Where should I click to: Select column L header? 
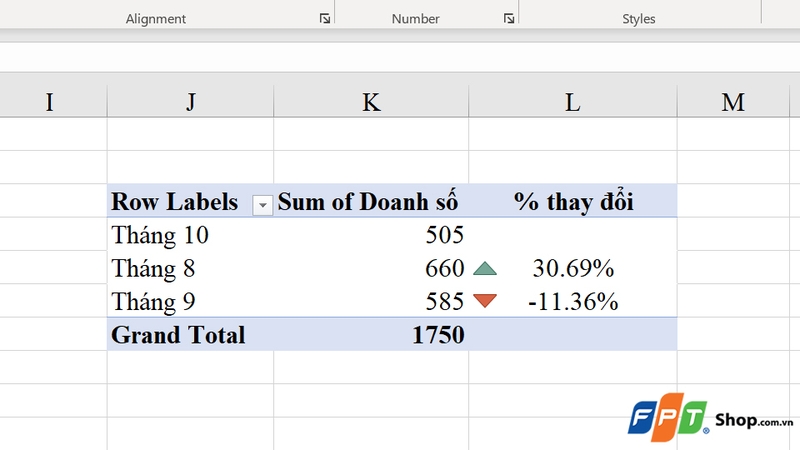coord(572,101)
